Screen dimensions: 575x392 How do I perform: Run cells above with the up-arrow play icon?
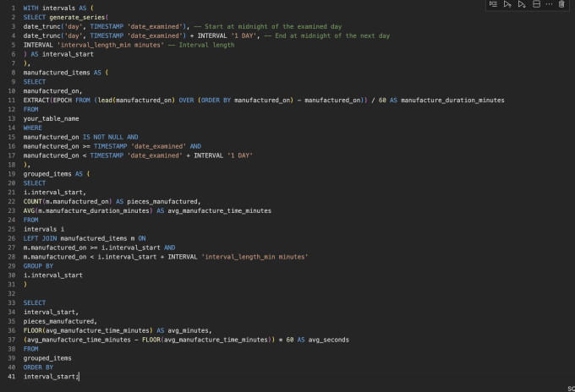[x=507, y=4]
